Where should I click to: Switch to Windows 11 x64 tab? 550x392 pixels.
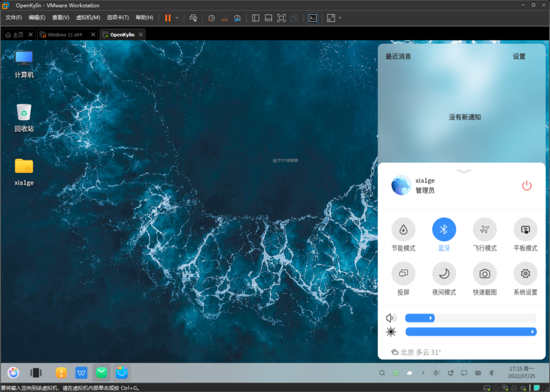65,35
